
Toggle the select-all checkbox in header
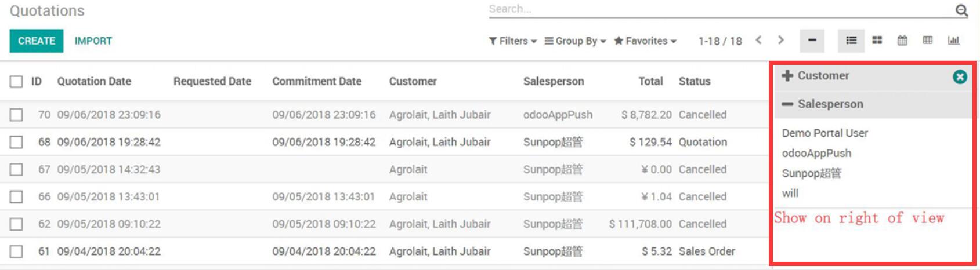[16, 82]
